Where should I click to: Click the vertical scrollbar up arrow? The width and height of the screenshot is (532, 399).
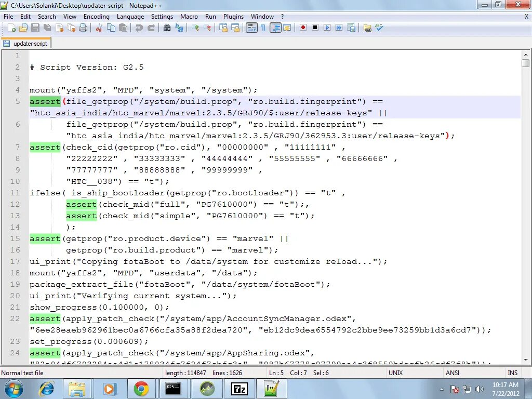pyautogui.click(x=526, y=54)
